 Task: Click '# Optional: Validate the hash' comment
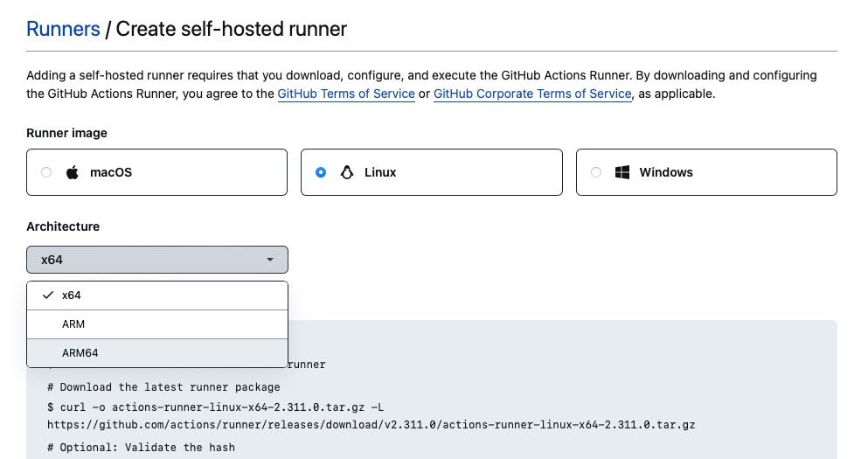(x=141, y=448)
